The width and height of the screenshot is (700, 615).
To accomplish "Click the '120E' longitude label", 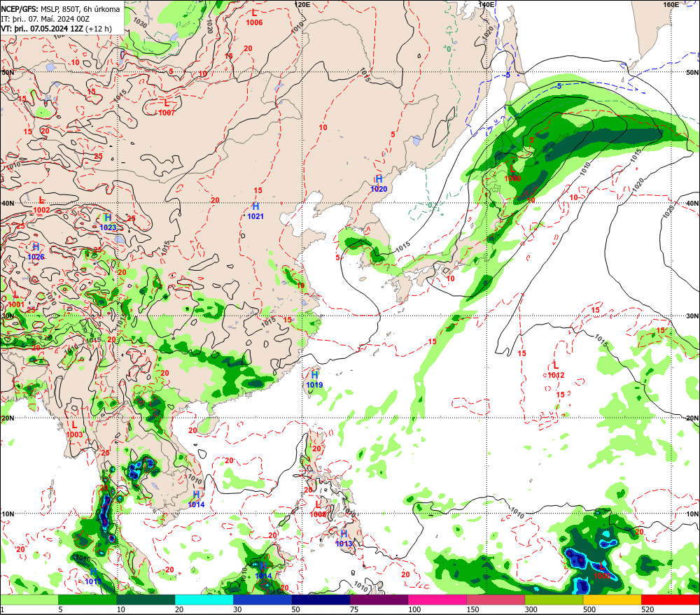I will (302, 4).
